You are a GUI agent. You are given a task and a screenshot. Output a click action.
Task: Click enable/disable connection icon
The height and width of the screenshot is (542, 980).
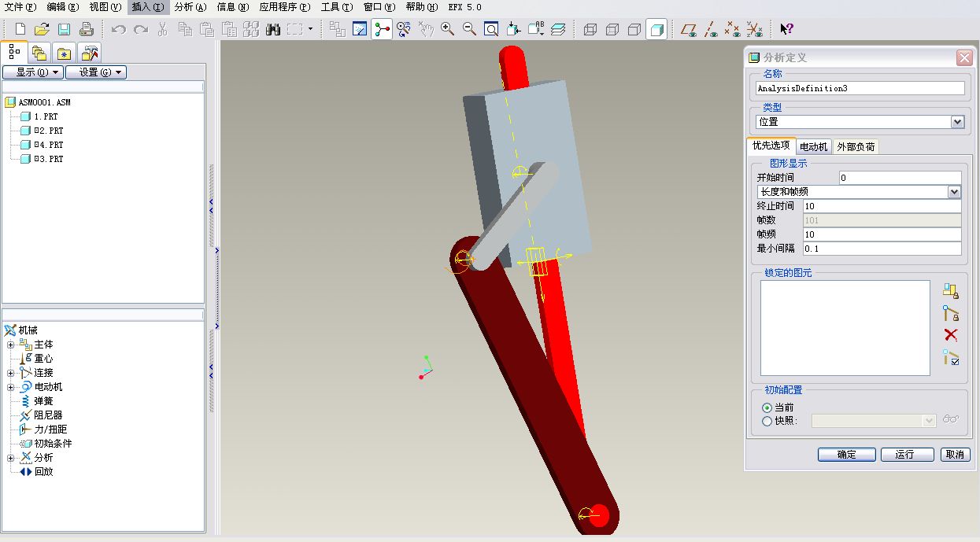pyautogui.click(x=951, y=358)
